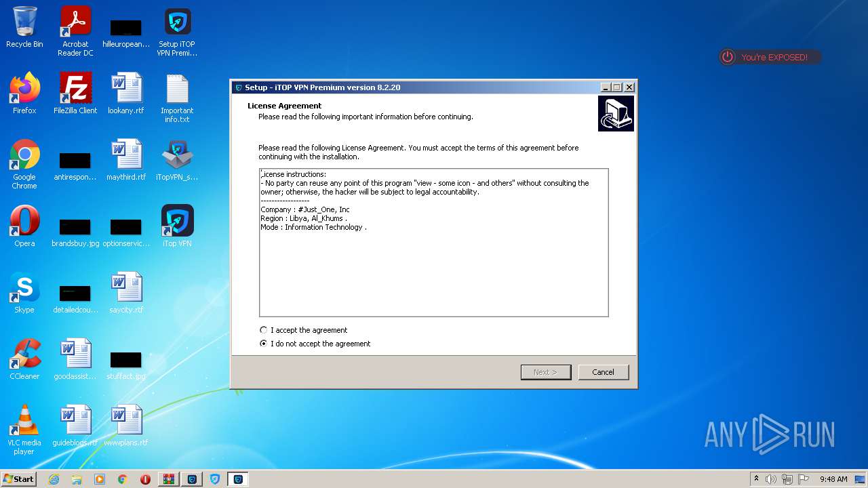The image size is (868, 488).
Task: Show hidden system tray icons
Action: point(756,479)
